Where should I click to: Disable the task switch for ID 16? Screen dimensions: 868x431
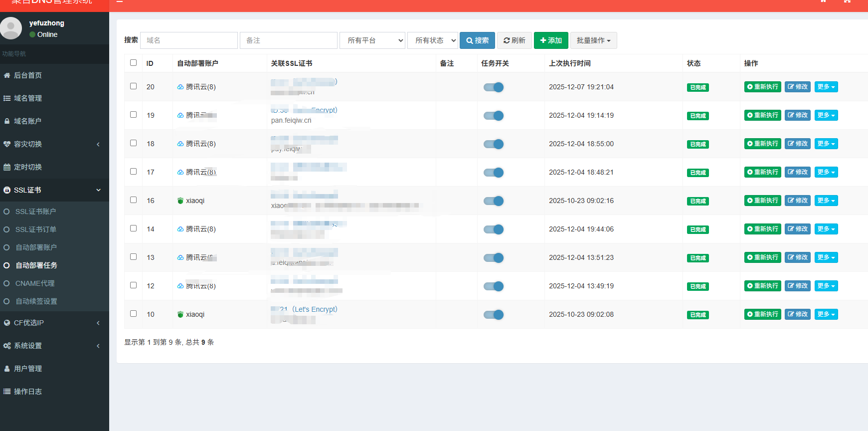point(494,201)
